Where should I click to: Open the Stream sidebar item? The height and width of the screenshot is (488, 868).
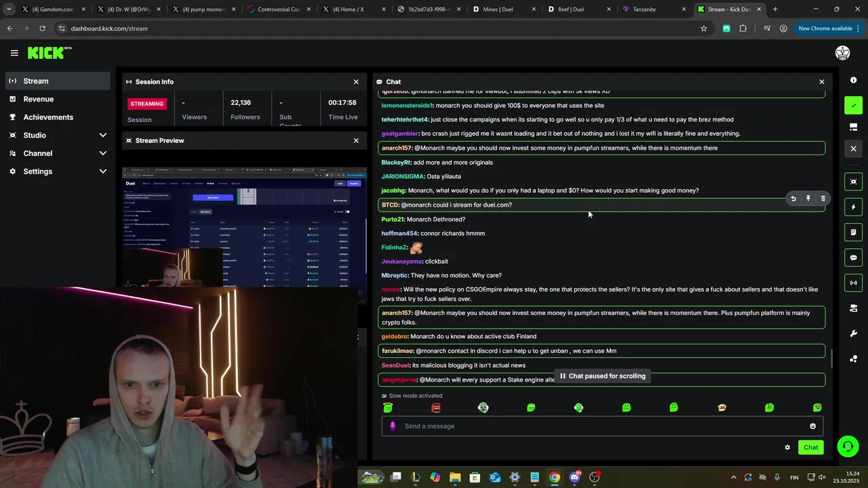[58, 81]
